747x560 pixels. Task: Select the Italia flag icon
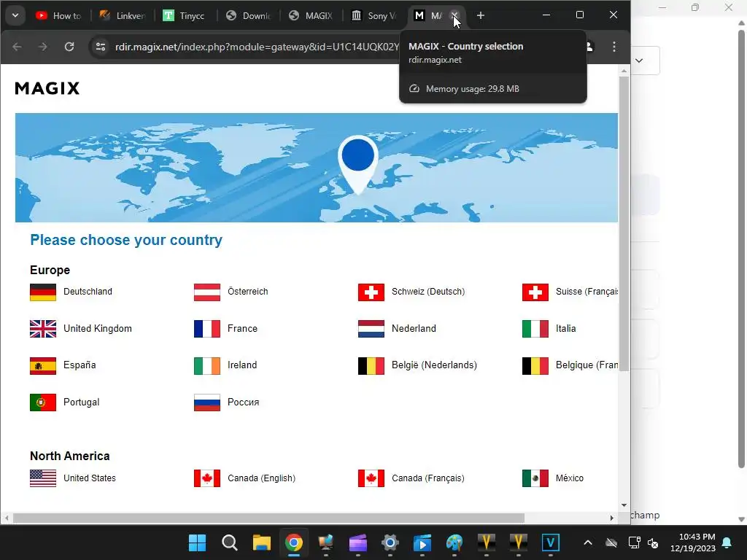pyautogui.click(x=535, y=329)
